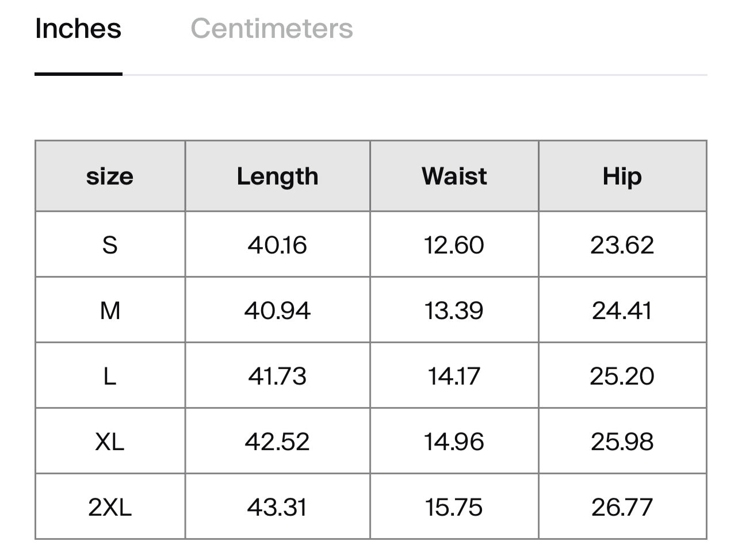Click the size column header
This screenshot has width=742, height=560.
click(x=110, y=176)
